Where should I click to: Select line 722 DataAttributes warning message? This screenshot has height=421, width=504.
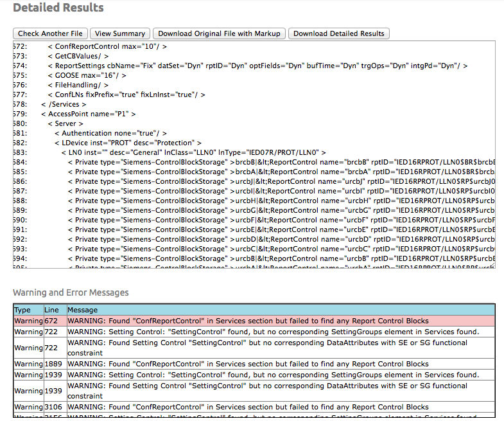pyautogui.click(x=281, y=348)
